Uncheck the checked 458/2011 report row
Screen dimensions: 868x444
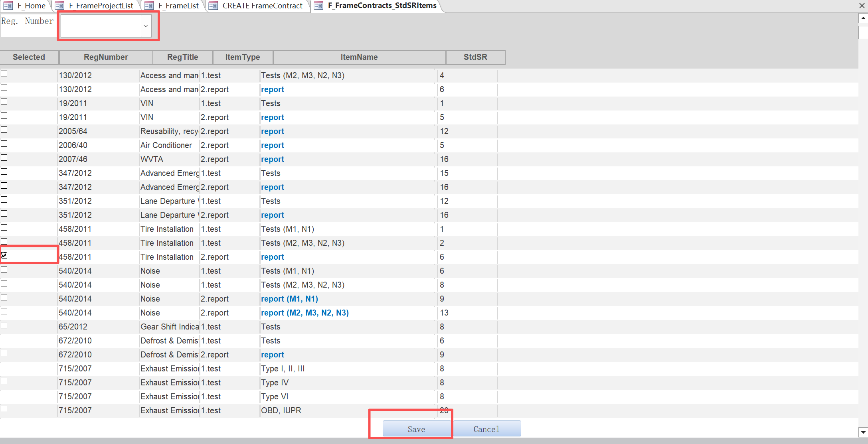click(x=4, y=255)
